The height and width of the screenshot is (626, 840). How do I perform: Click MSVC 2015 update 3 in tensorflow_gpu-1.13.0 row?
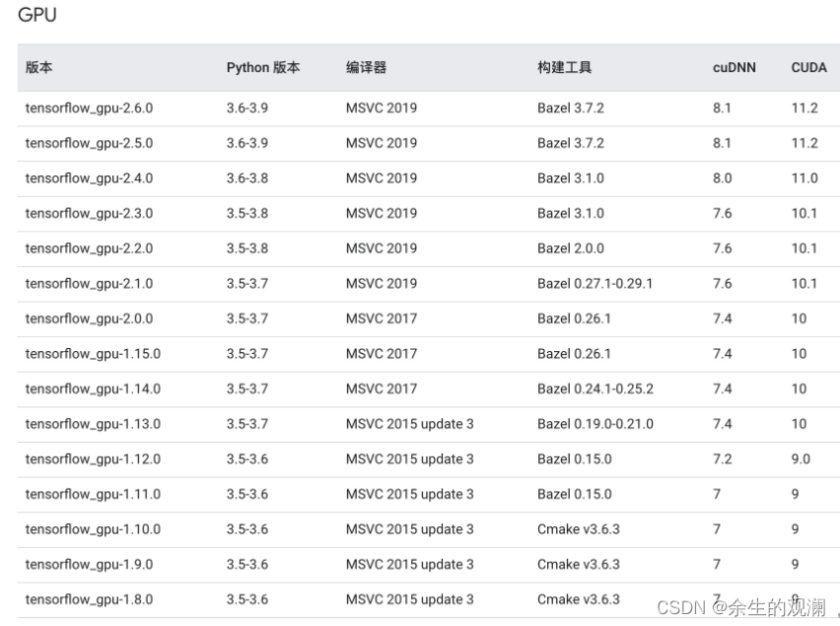tap(410, 424)
